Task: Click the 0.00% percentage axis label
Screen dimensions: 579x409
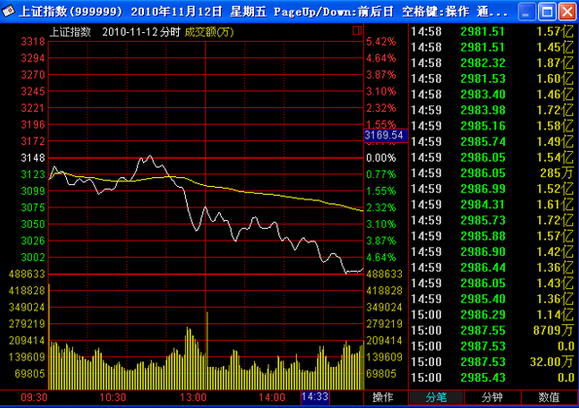Action: (x=381, y=158)
